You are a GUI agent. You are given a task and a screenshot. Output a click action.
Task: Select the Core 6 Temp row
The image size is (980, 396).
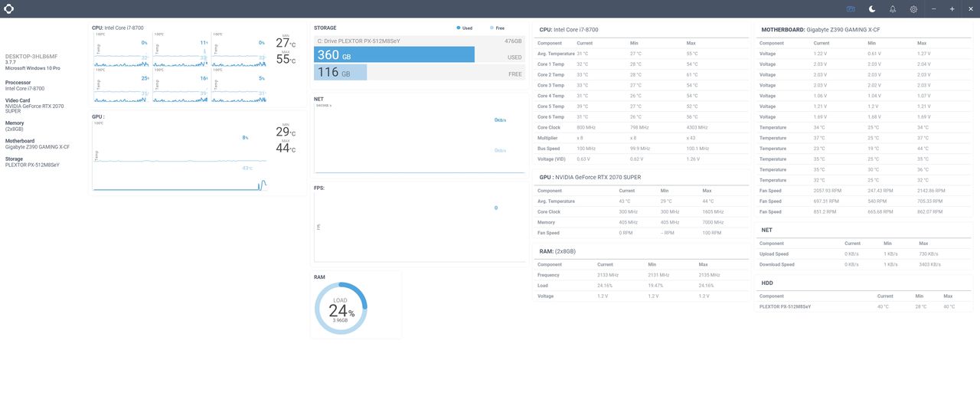pos(641,116)
